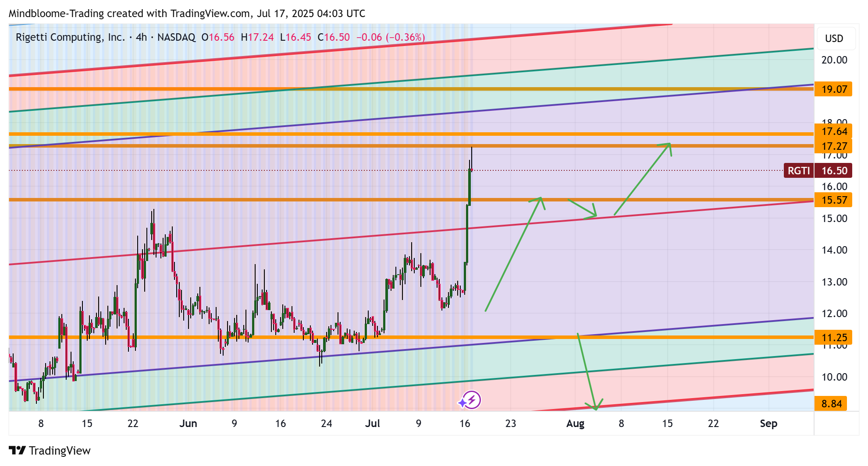Click the 24 date axis label
This screenshot has width=868, height=466.
coord(327,424)
